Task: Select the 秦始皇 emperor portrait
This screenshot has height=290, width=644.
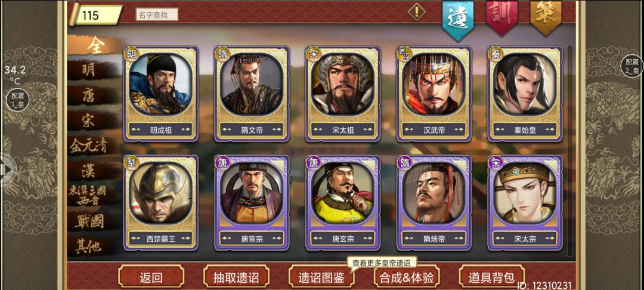Action: (x=525, y=94)
